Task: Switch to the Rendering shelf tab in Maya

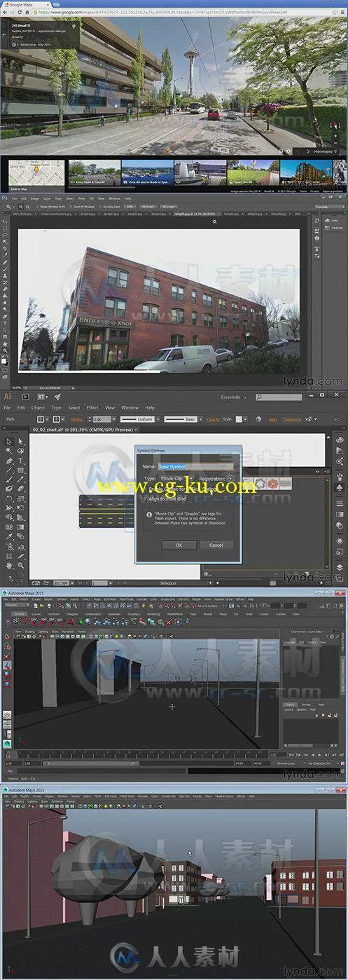Action: point(152,613)
